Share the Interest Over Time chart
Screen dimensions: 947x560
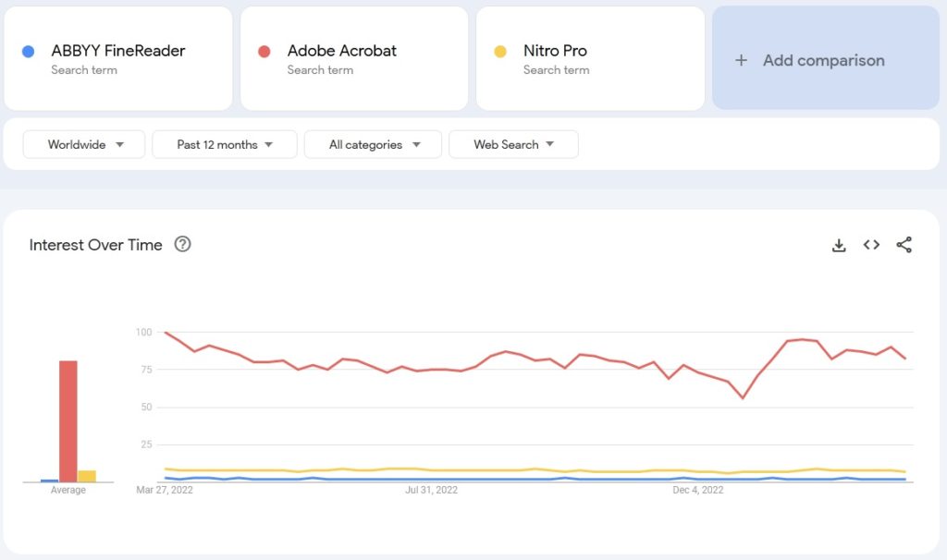tap(904, 245)
